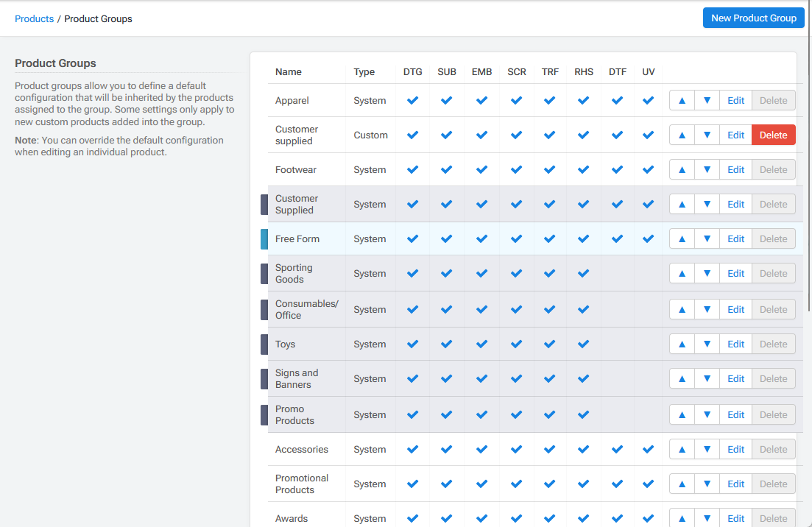Move the Sporting Goods group up

click(x=681, y=273)
